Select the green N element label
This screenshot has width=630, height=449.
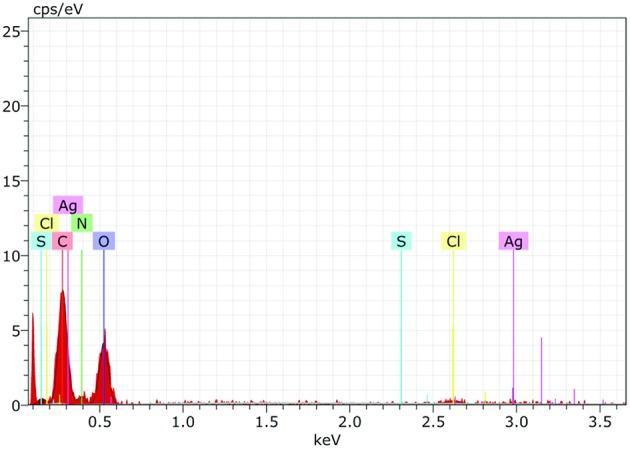[82, 223]
